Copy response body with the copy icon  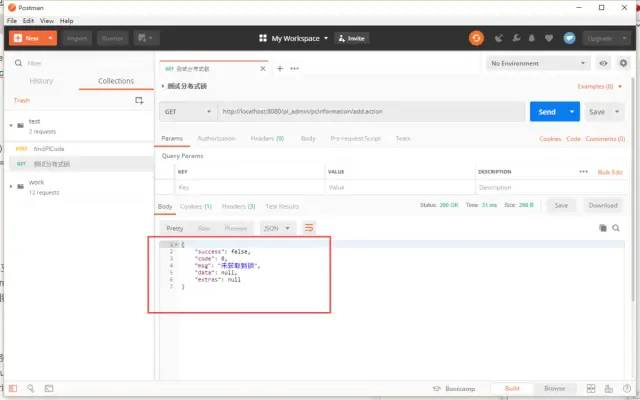pos(603,228)
